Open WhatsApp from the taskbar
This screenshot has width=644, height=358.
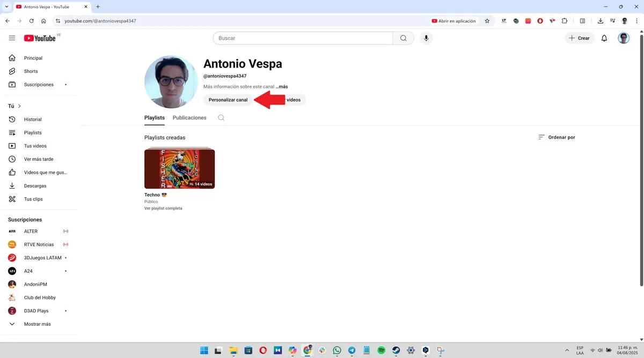click(336, 350)
